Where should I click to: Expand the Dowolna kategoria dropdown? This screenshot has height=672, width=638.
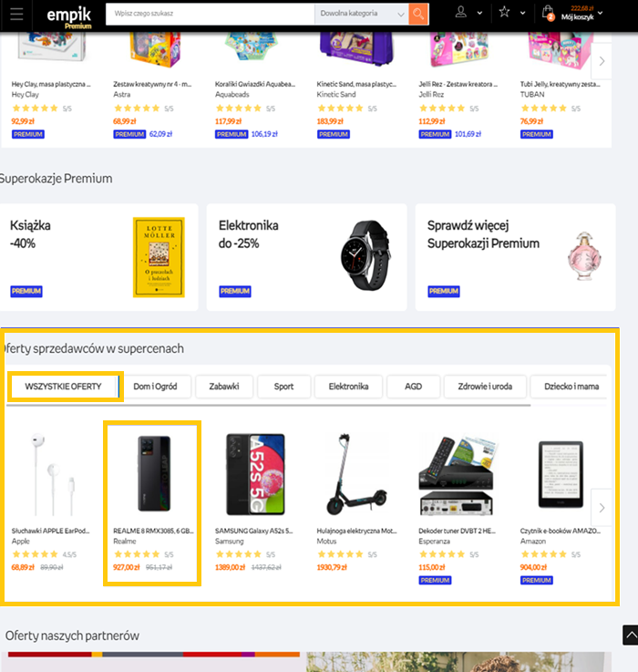tap(362, 15)
